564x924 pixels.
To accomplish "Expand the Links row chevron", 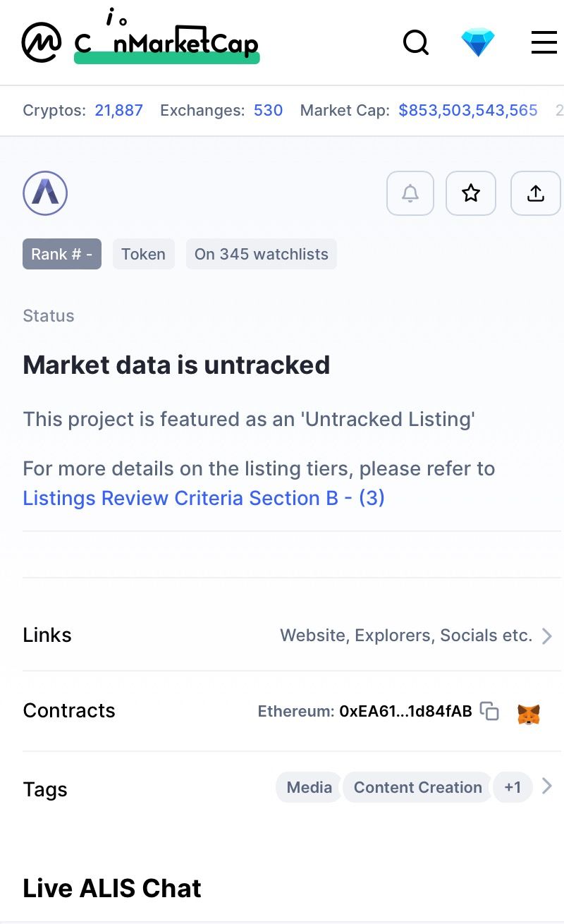I will click(547, 636).
